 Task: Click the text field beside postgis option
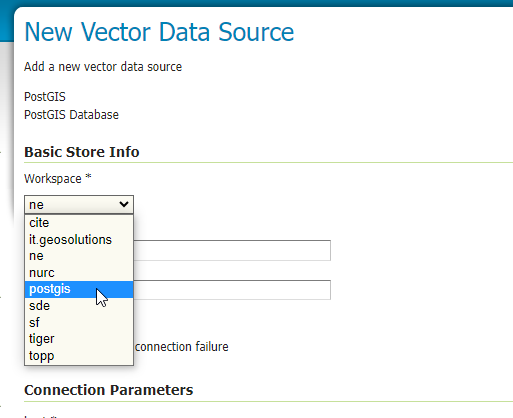tap(232, 290)
